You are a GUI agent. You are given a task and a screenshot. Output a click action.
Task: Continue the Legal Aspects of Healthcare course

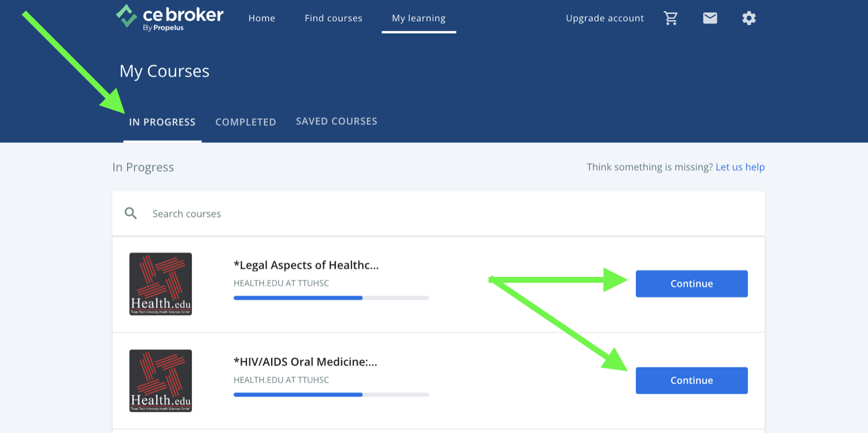point(691,284)
